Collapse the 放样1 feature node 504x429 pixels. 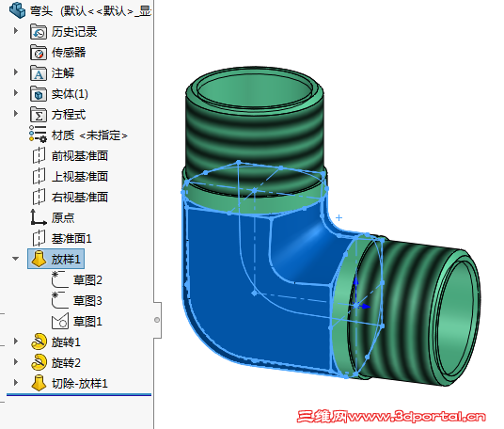[x=15, y=259]
